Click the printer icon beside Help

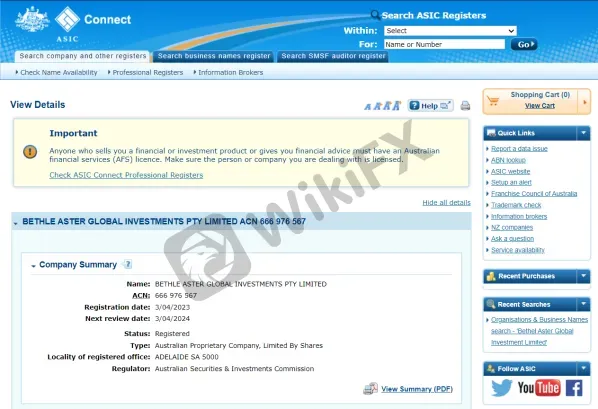coord(465,106)
